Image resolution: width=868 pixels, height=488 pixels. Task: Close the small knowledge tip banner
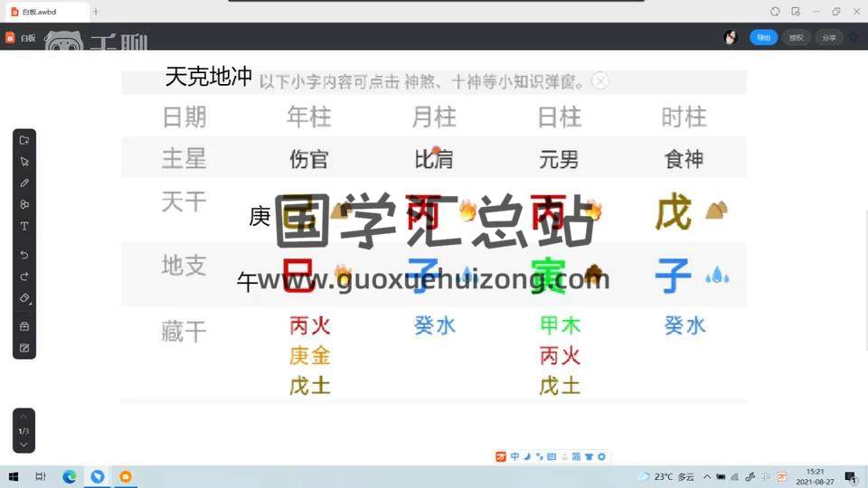600,81
